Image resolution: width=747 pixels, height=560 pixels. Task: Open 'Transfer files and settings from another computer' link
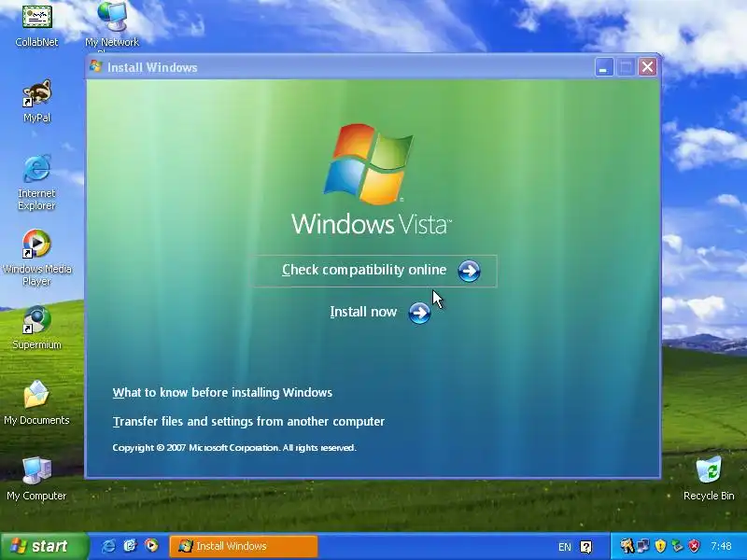coord(248,422)
